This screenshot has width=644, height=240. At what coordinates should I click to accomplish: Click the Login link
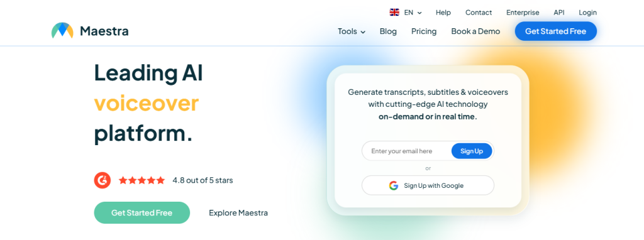click(x=588, y=13)
